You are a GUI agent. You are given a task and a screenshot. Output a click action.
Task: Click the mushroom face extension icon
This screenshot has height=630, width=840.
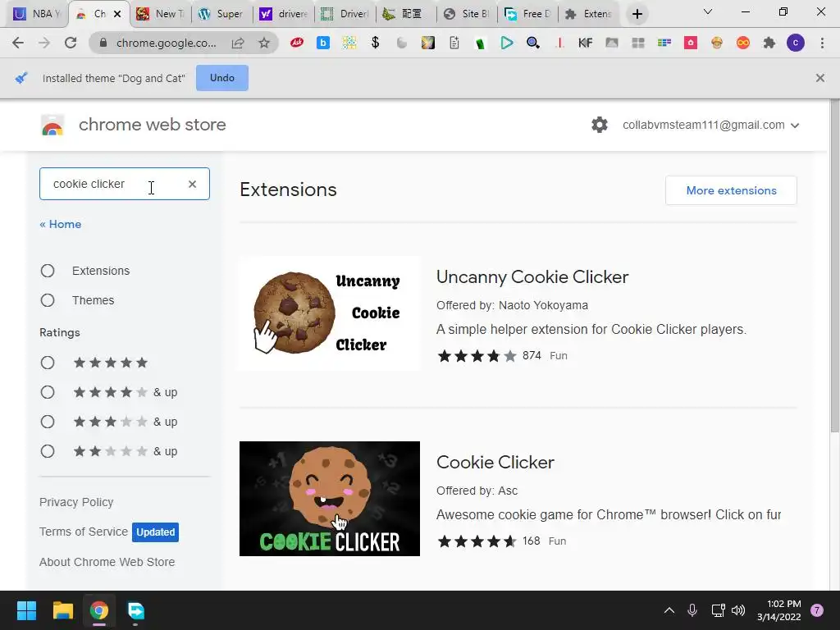717,43
